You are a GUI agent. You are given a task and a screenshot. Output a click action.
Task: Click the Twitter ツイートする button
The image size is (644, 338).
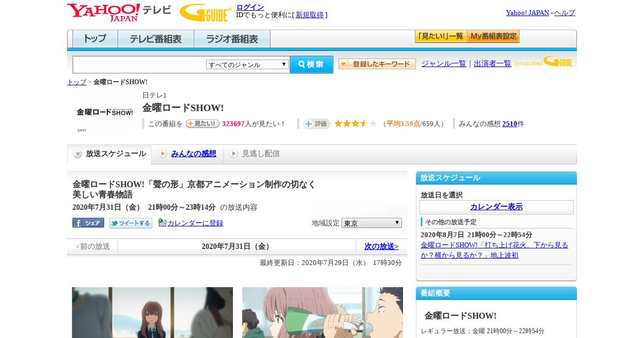(x=131, y=223)
